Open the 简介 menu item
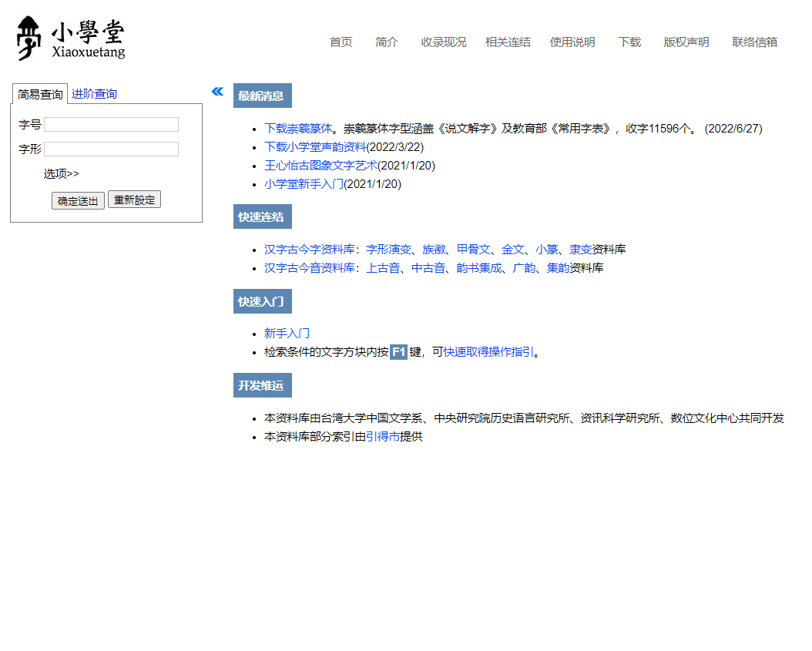This screenshot has height=651, width=812. [x=386, y=42]
